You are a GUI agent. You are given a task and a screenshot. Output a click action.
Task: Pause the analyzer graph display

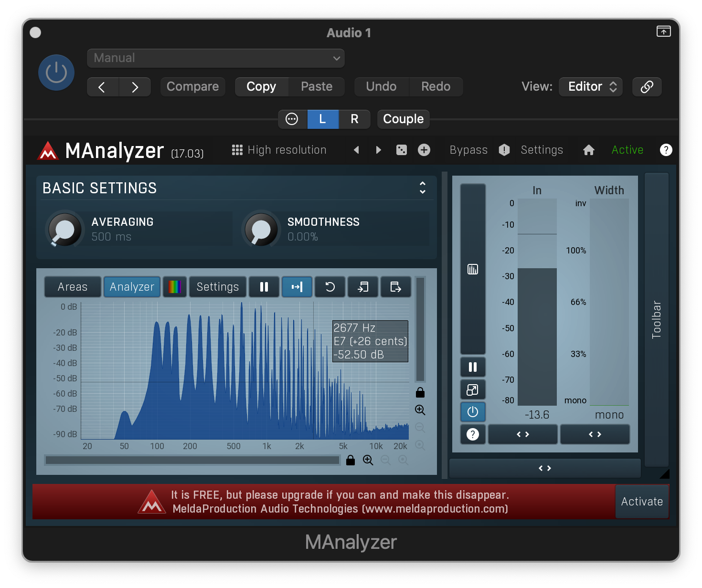click(264, 287)
